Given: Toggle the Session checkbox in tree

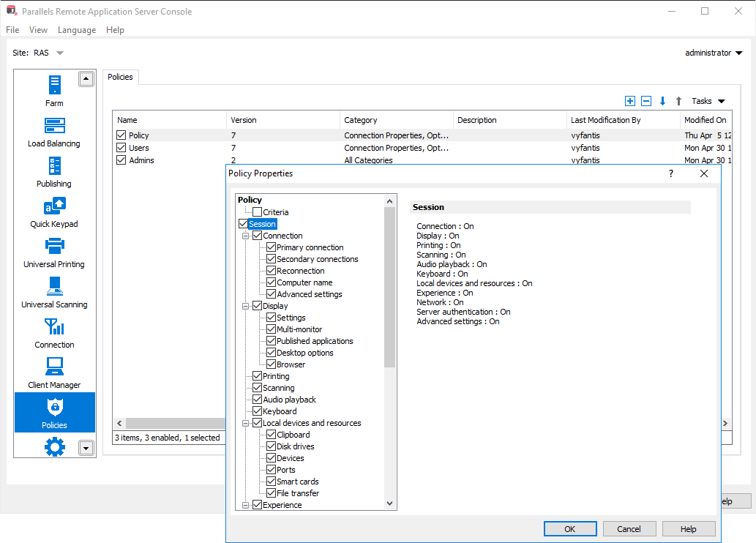Looking at the screenshot, I should click(x=243, y=224).
